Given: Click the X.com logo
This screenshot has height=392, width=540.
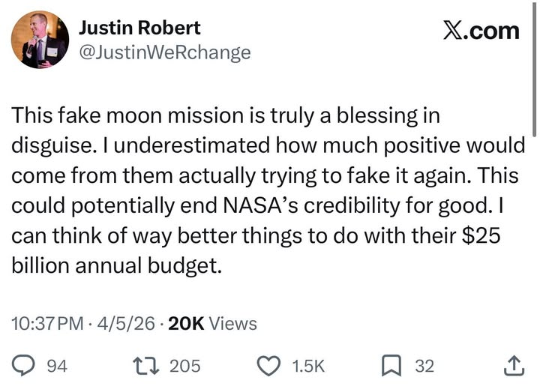Looking at the screenshot, I should [x=480, y=31].
